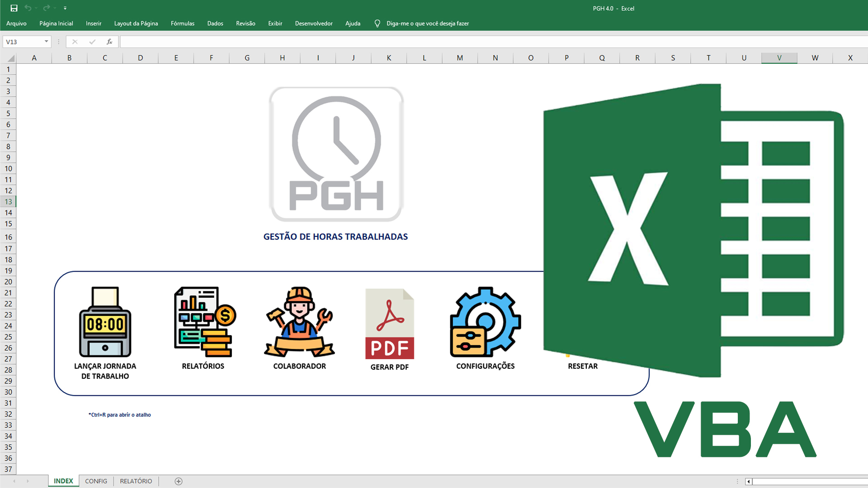Click the 'Diga-me o que você deseja fazer' box
Screen dimensions: 868x488
pyautogui.click(x=428, y=23)
